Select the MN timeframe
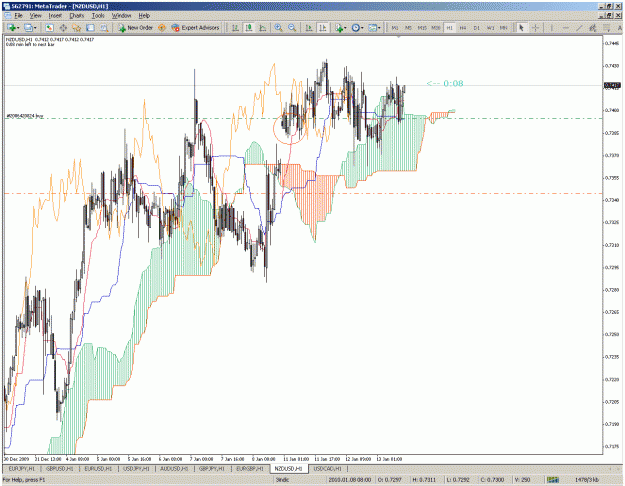 pos(504,28)
